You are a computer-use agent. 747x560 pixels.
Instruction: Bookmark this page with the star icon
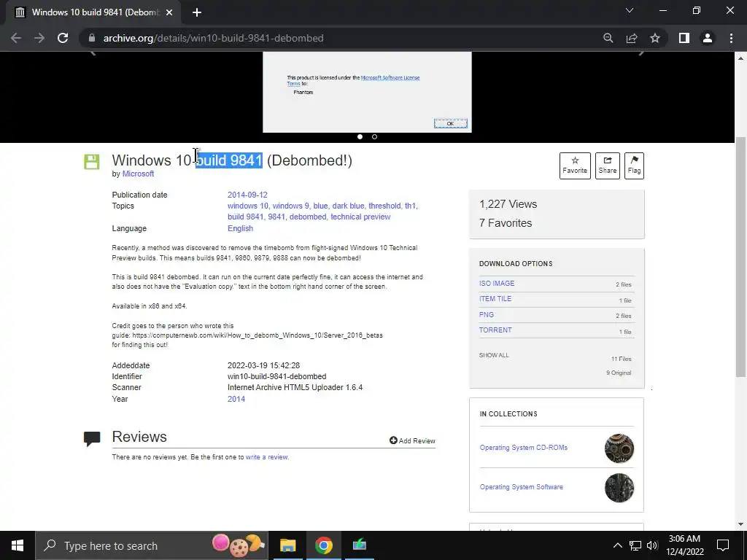(655, 38)
